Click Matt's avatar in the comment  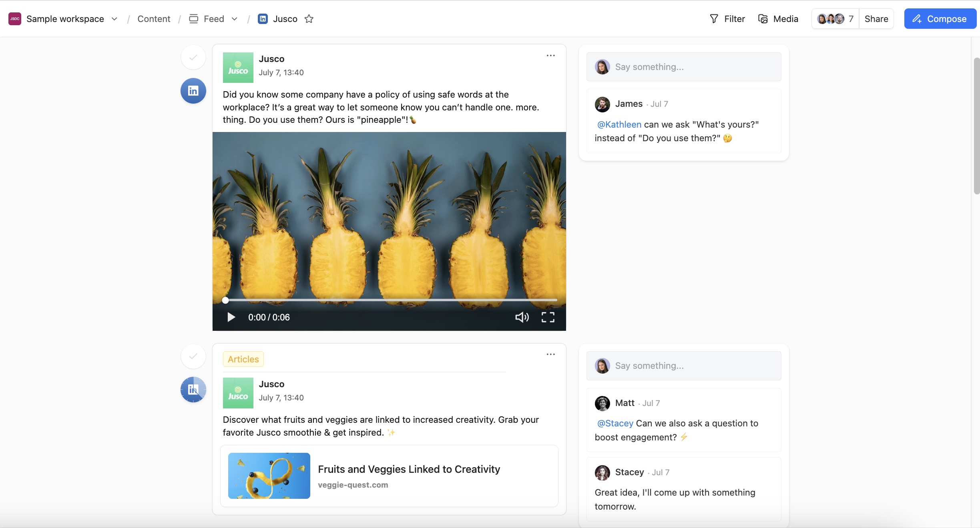[x=602, y=403]
